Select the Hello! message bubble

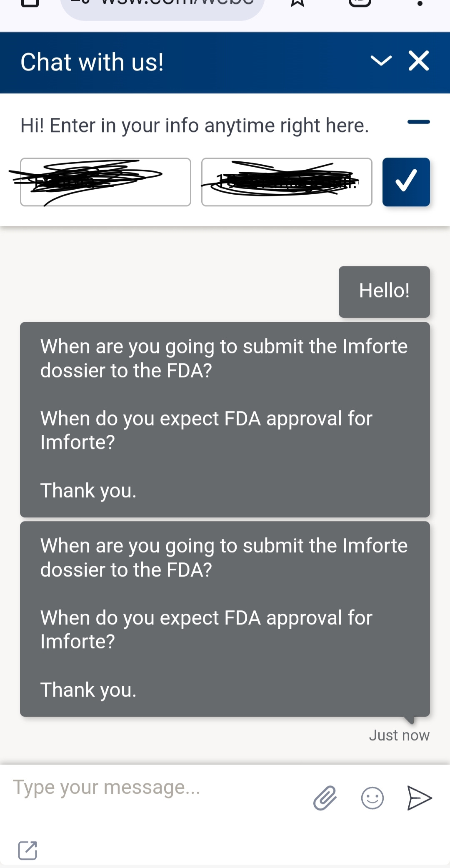tap(384, 291)
